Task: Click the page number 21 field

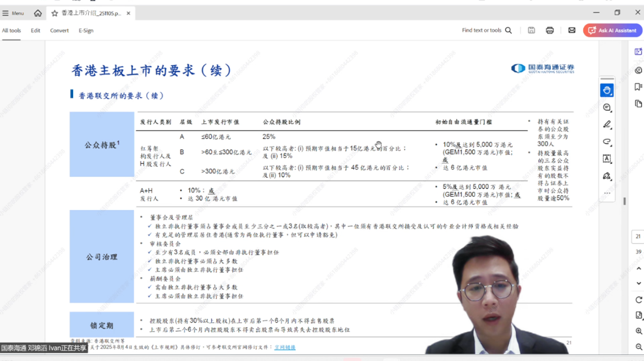Action: (638, 236)
